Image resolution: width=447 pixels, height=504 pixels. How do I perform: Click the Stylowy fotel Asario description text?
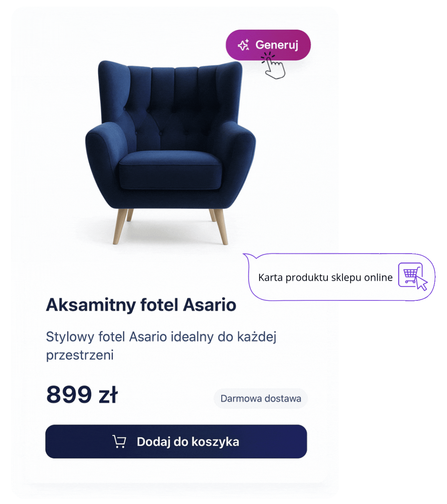coord(161,337)
